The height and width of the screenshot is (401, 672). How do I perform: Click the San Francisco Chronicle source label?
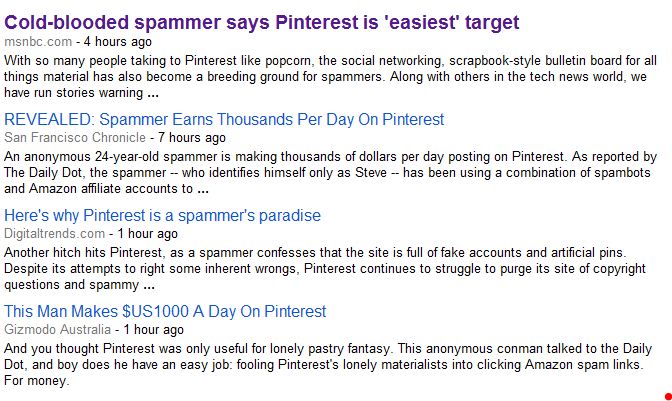coord(74,137)
